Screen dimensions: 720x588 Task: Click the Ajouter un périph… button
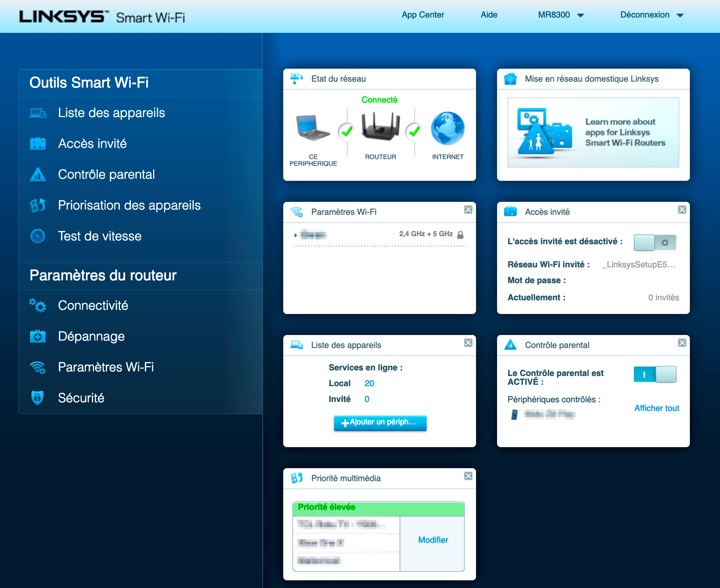coord(380,423)
